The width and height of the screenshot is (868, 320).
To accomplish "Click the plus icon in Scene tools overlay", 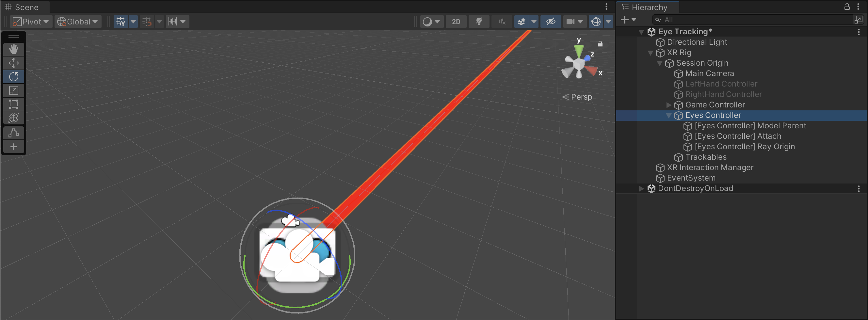I will [13, 147].
